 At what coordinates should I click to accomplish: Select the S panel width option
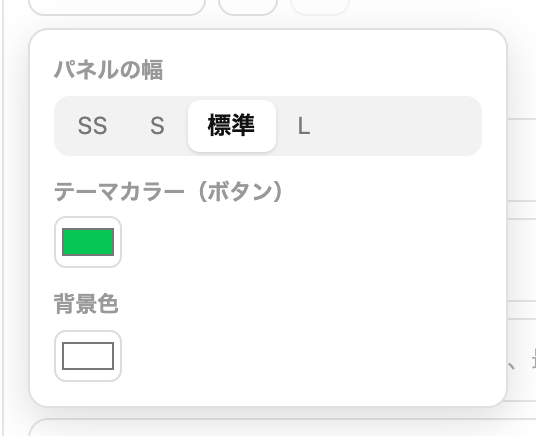157,126
